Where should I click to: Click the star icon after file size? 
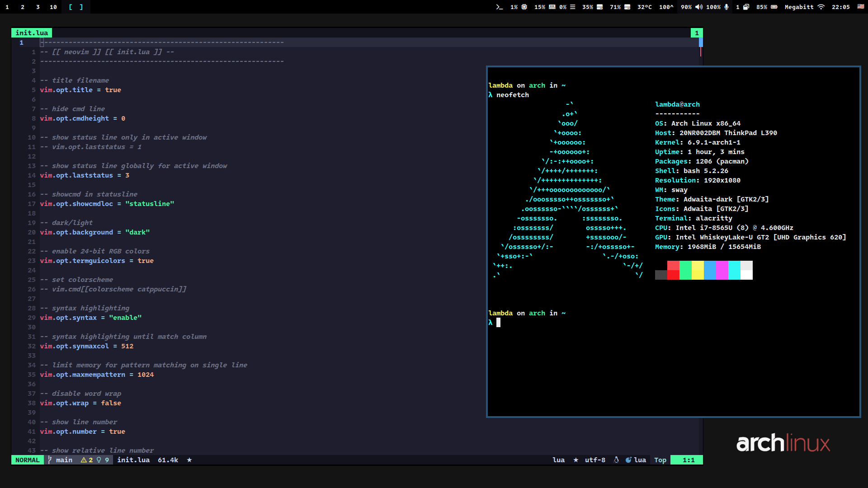point(189,460)
